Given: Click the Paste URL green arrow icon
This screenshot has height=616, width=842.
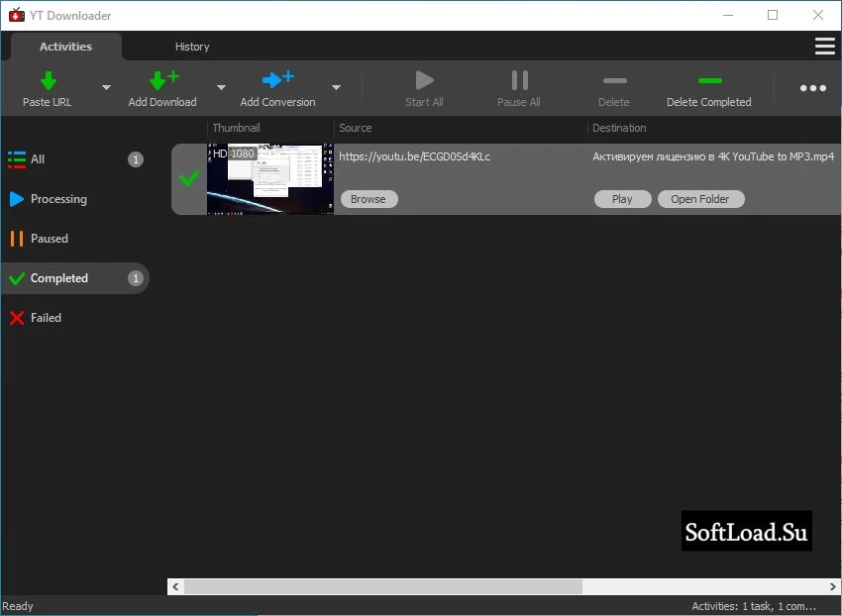Looking at the screenshot, I should point(49,80).
